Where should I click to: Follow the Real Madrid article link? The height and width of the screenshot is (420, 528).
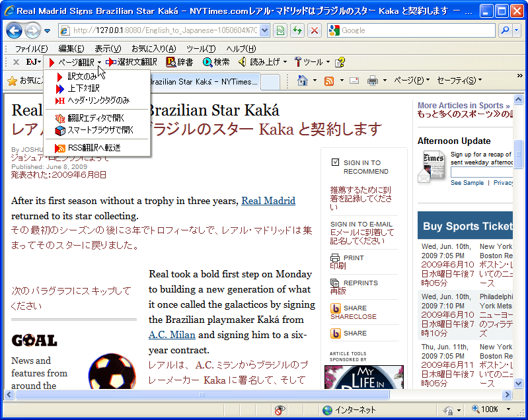pyautogui.click(x=268, y=201)
